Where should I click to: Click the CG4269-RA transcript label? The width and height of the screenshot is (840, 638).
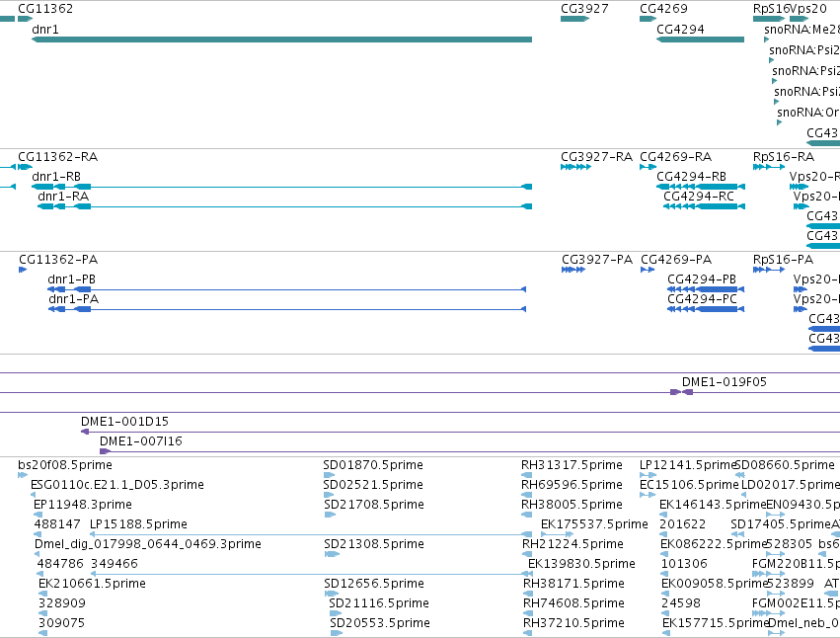click(x=675, y=157)
